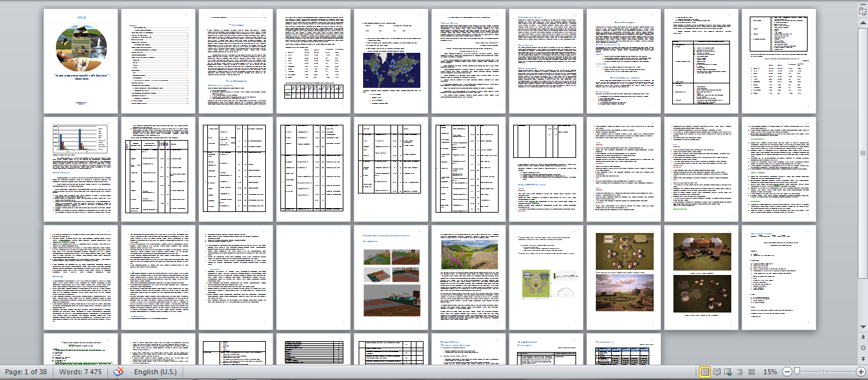Click the site plan drawing with circular layout

click(x=537, y=284)
